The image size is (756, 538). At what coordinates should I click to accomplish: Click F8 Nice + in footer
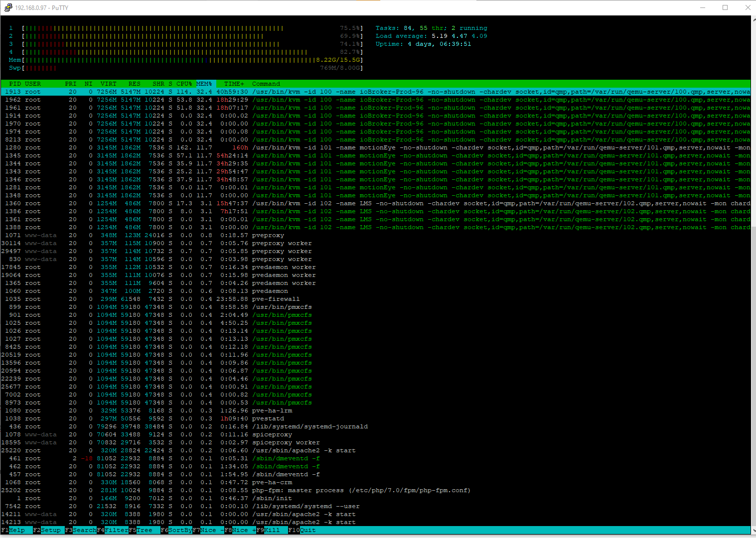[240, 530]
